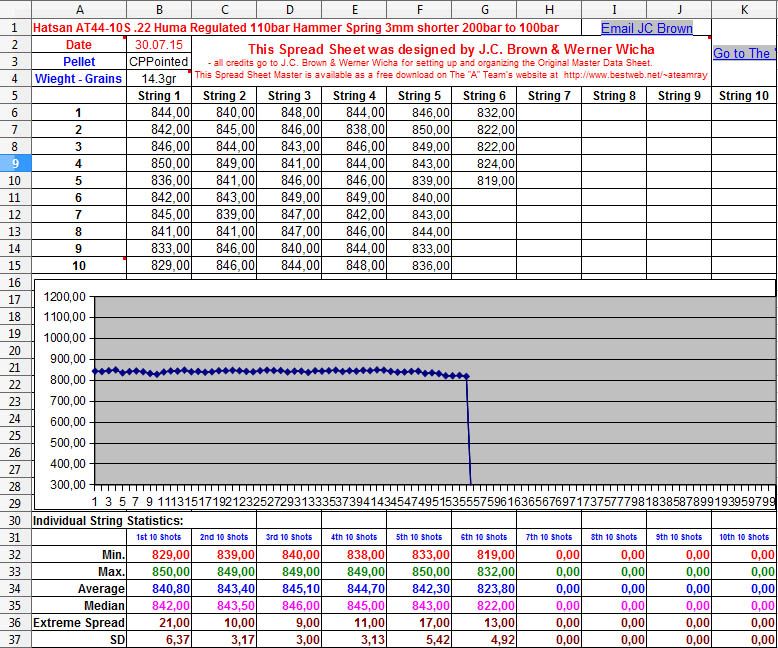Image resolution: width=778 pixels, height=648 pixels.
Task: Select the Extreme Spread value 21,00
Action: (x=159, y=622)
